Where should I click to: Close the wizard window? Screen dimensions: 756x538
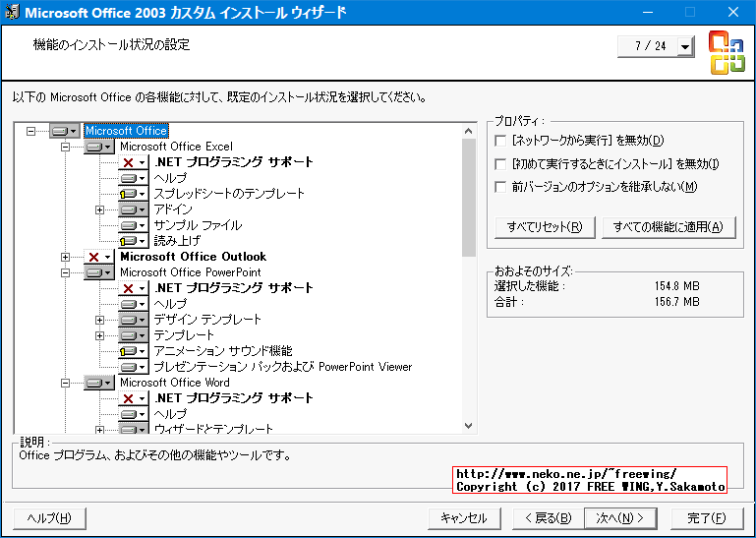(733, 12)
